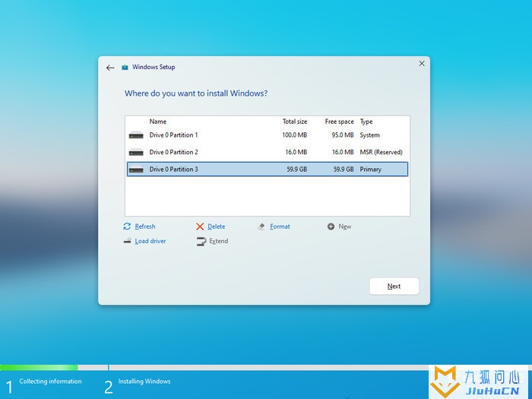The height and width of the screenshot is (399, 532).
Task: Click the 95.0 MB free space cell
Action: click(x=343, y=135)
